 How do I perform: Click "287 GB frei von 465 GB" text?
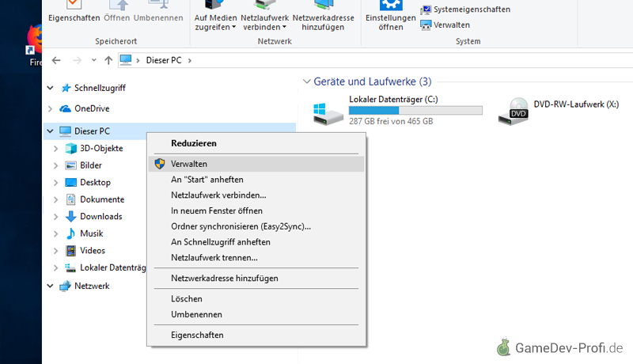coord(391,121)
